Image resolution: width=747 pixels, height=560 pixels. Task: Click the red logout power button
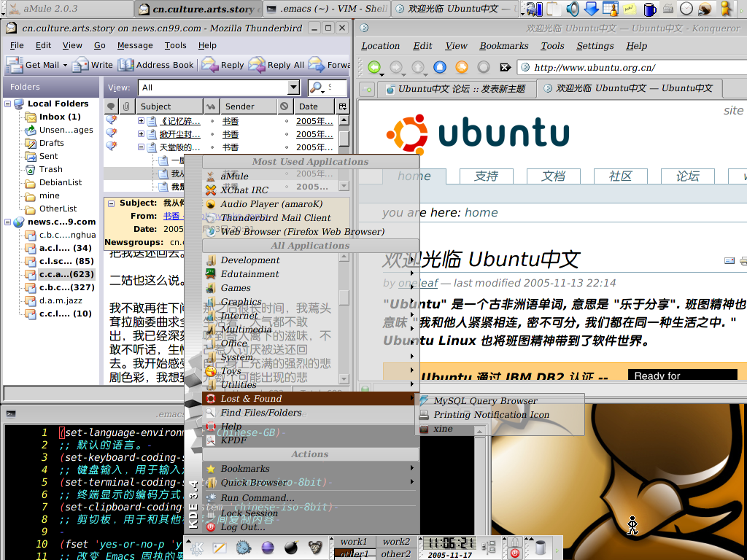514,553
